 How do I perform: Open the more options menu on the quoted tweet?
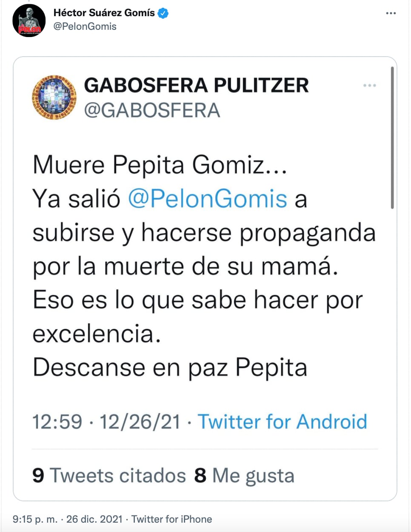click(x=370, y=85)
